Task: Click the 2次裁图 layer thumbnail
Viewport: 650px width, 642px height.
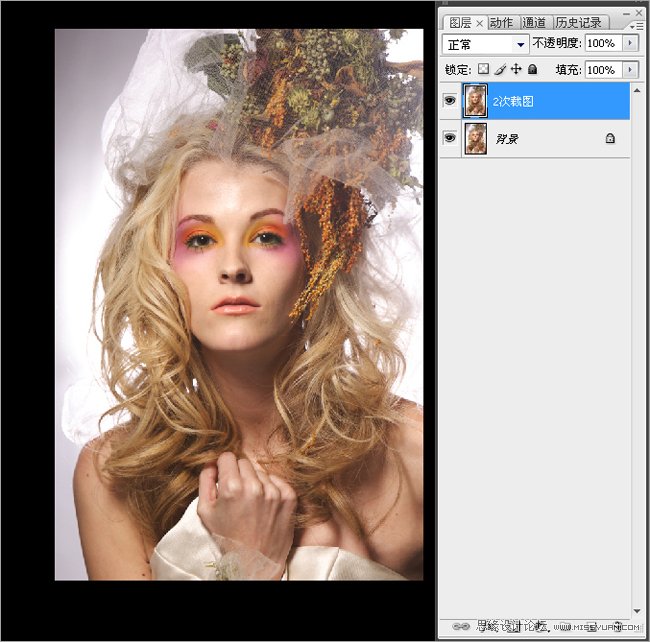Action: [475, 101]
